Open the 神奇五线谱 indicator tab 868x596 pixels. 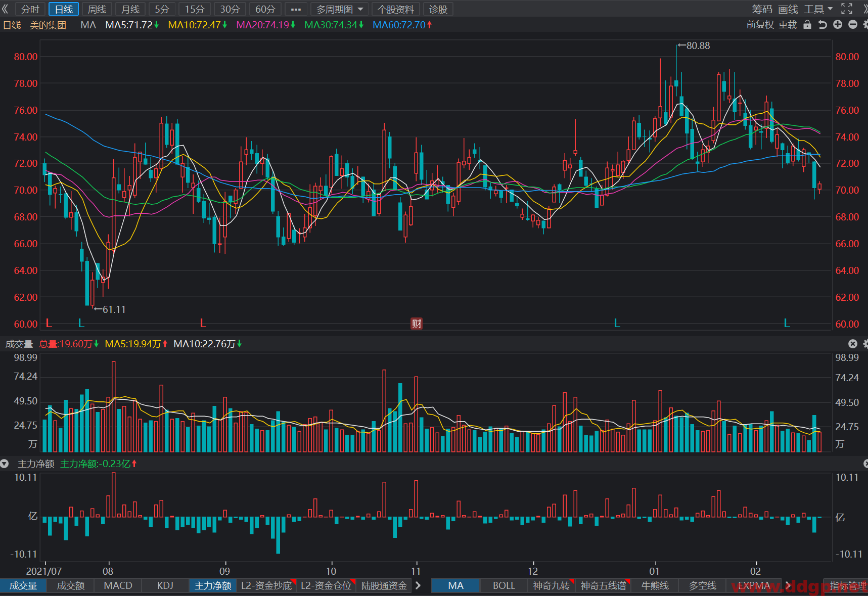pyautogui.click(x=604, y=585)
